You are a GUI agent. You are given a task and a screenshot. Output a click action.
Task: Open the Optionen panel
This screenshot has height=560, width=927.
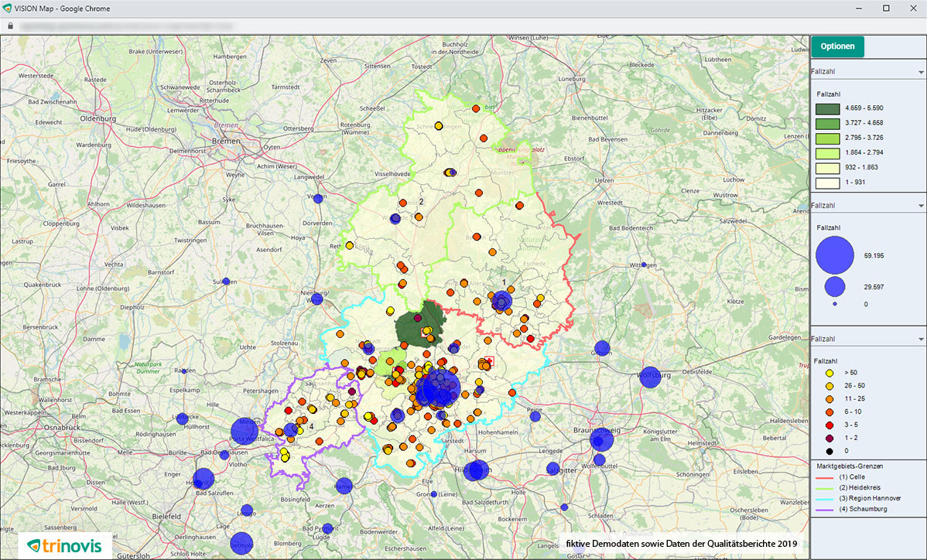click(x=837, y=46)
